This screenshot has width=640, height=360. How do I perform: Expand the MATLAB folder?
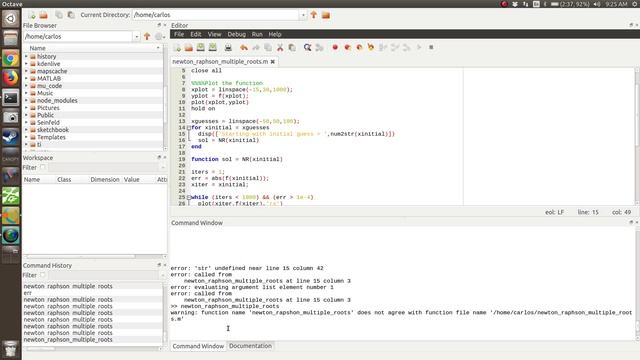[x=26, y=78]
